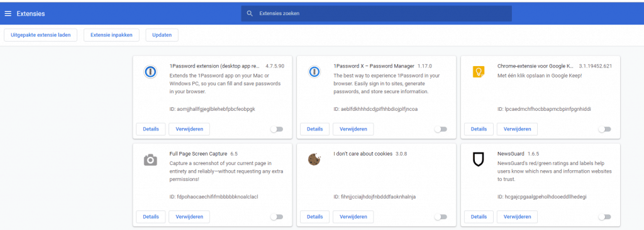Viewport: 644px width, 230px height.
Task: Click Verwijderen for Full Page Screen Capture
Action: (x=189, y=217)
